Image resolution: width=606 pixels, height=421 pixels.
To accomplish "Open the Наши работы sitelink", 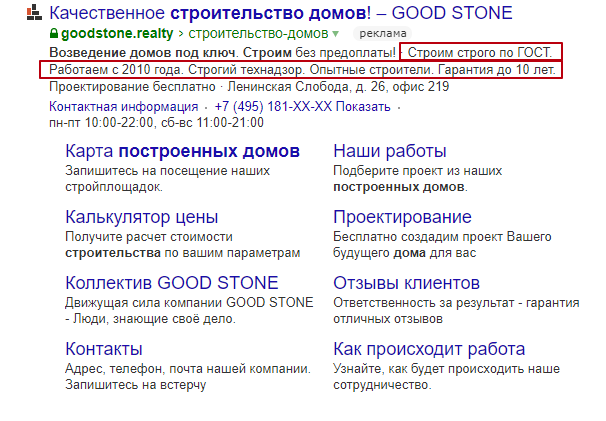I will tap(390, 151).
